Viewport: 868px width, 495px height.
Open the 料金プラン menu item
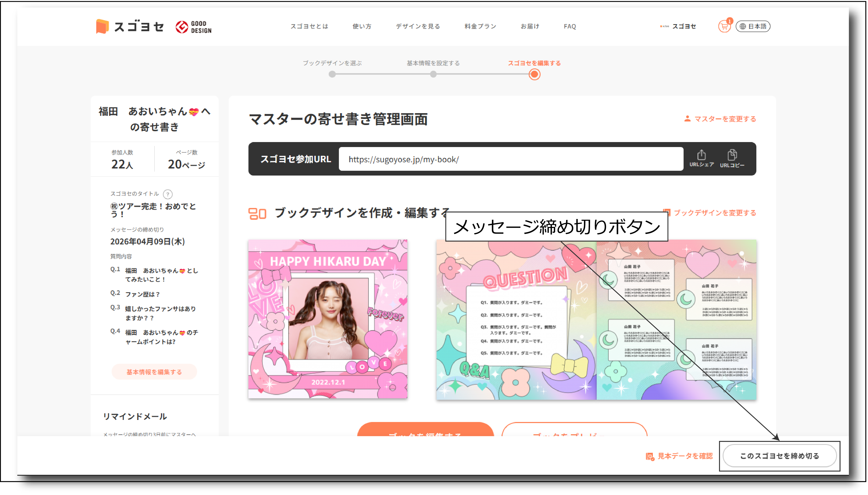click(x=480, y=26)
